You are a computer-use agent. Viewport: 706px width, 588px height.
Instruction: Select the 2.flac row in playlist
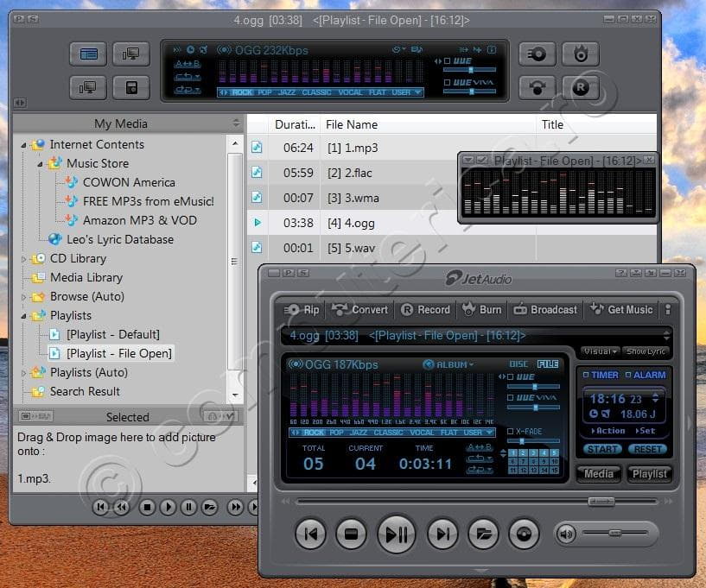(x=452, y=173)
